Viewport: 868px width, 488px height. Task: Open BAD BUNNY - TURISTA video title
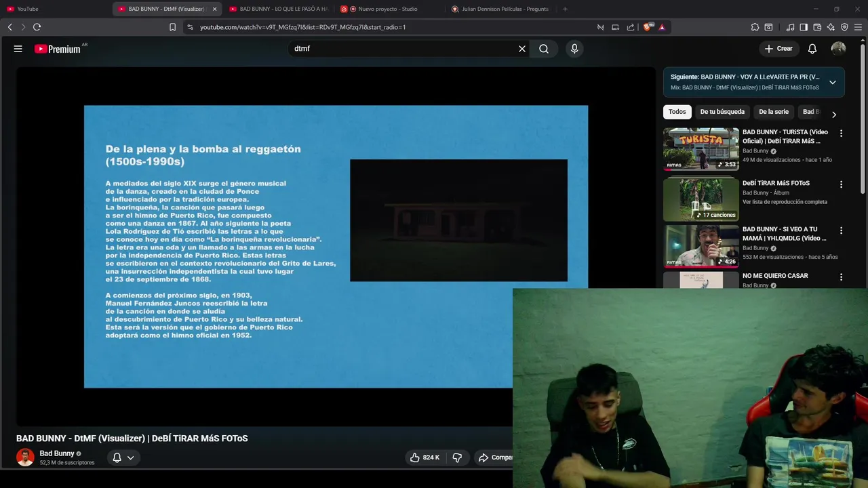[785, 136]
